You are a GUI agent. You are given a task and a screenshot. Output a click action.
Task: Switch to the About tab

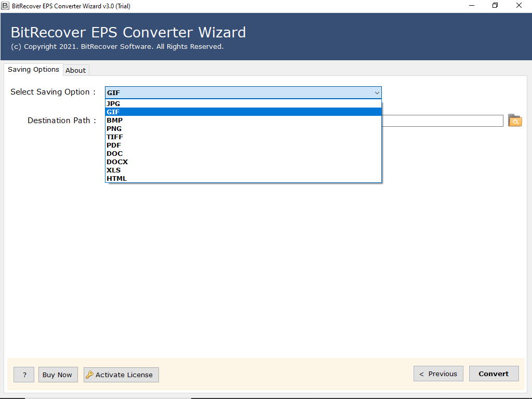tap(76, 70)
